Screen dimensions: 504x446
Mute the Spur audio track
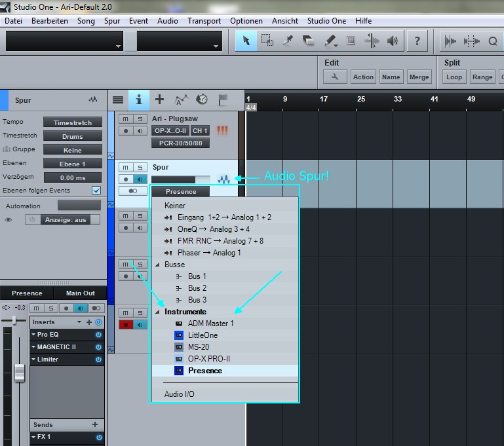point(125,167)
